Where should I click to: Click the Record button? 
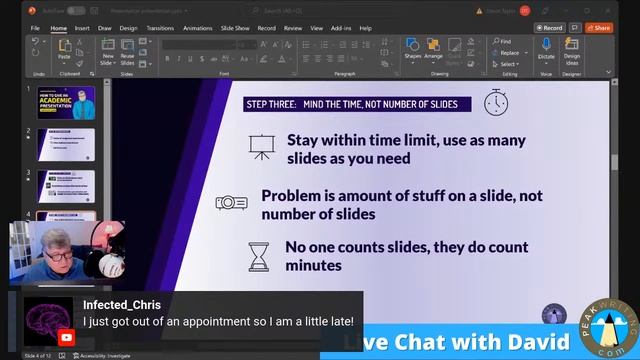tap(550, 28)
